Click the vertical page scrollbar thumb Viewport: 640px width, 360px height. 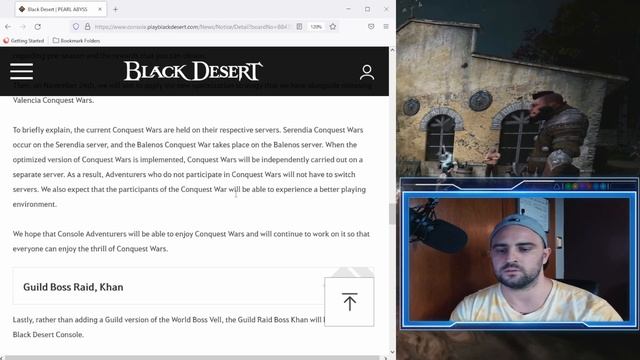point(392,214)
